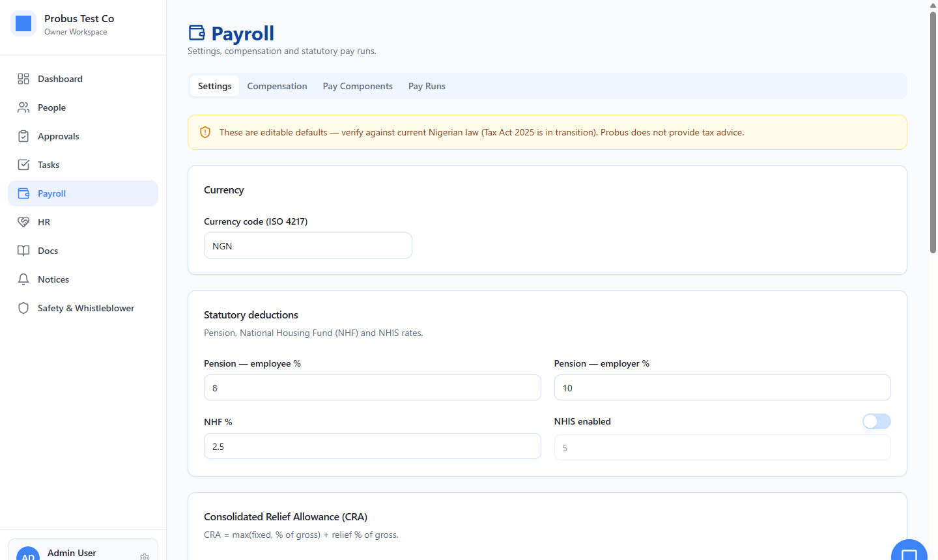Viewport: 938px width, 560px height.
Task: Click the page vertical scrollbar thumb
Action: coord(933,132)
